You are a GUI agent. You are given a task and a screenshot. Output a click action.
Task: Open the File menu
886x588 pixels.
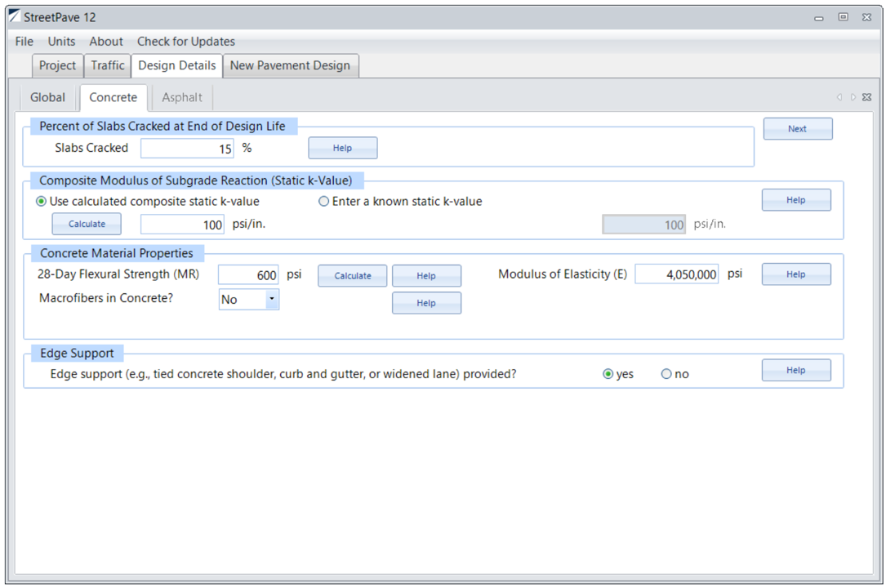click(24, 42)
